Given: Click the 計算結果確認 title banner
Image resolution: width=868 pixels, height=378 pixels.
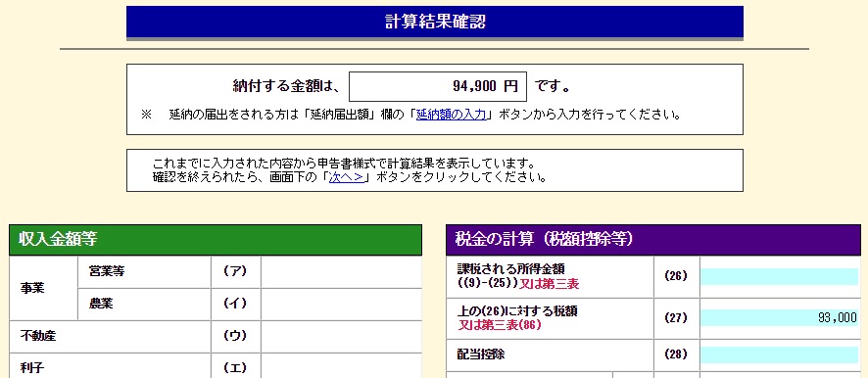Looking at the screenshot, I should (x=435, y=23).
